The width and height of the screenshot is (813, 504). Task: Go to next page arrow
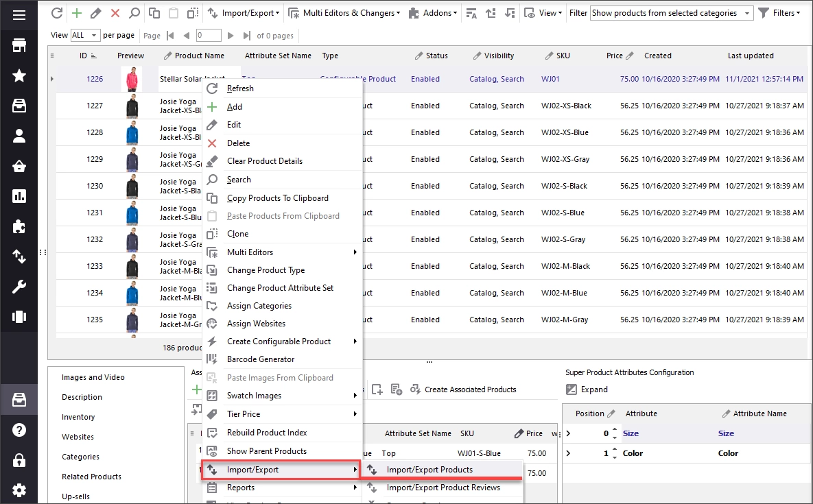[x=231, y=36]
